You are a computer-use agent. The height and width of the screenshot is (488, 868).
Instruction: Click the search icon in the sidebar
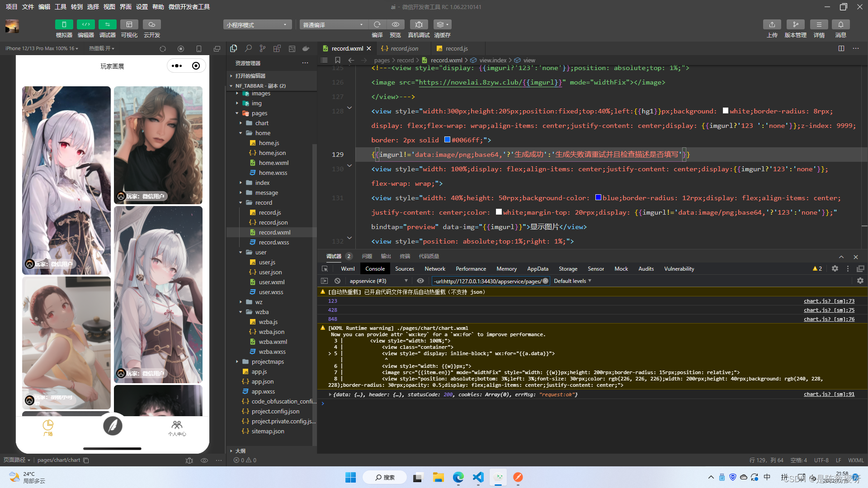(x=248, y=48)
